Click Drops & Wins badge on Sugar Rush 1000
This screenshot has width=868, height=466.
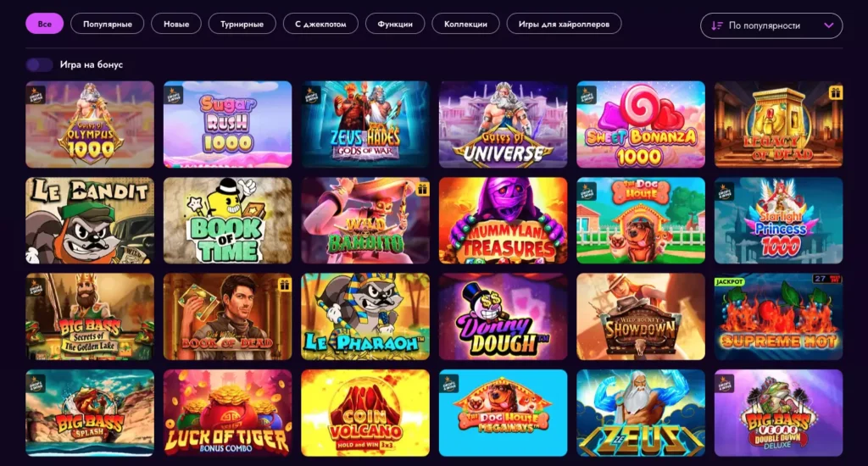click(x=174, y=95)
